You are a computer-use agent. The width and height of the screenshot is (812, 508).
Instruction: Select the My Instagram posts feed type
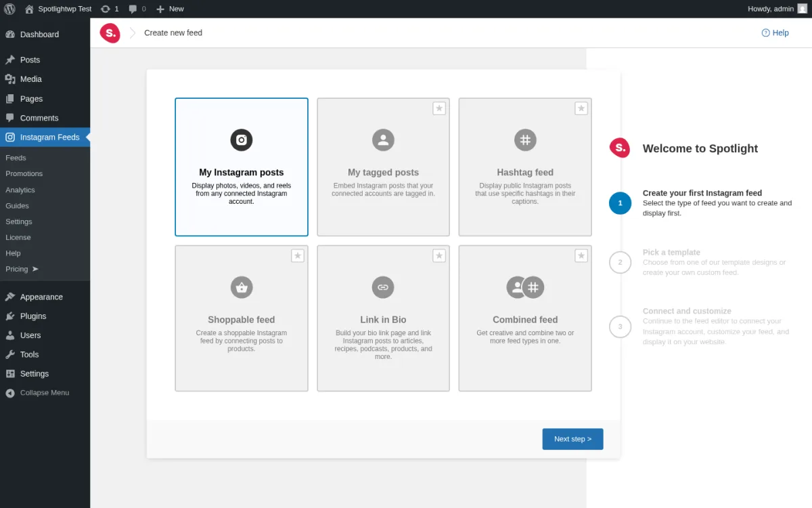point(242,167)
